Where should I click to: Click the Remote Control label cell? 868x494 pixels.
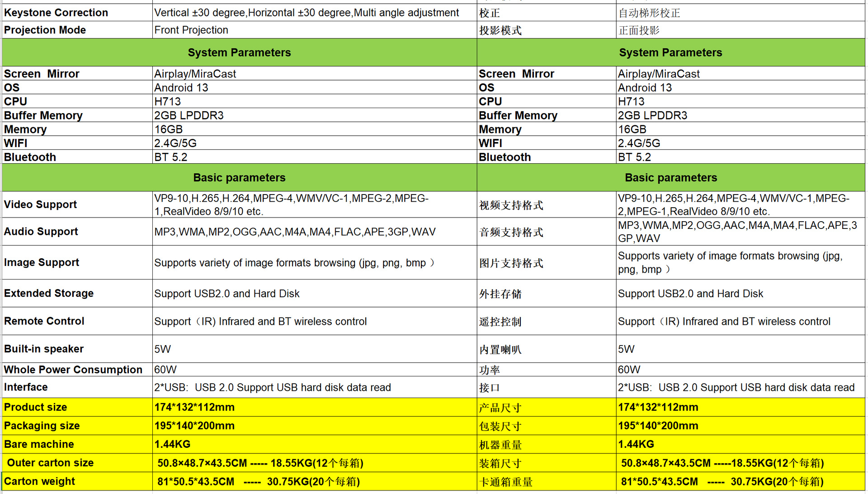44,321
